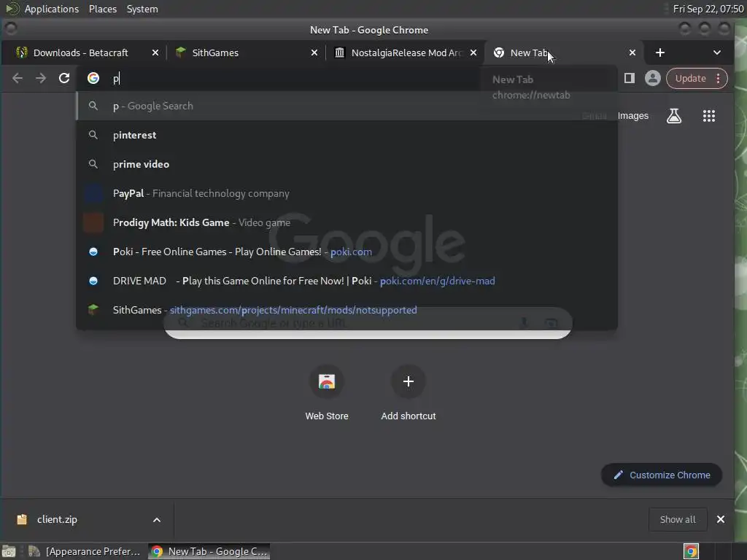Switch to the NostalgiaRelease Mod Archive tab
Image resolution: width=747 pixels, height=560 pixels.
tap(406, 52)
